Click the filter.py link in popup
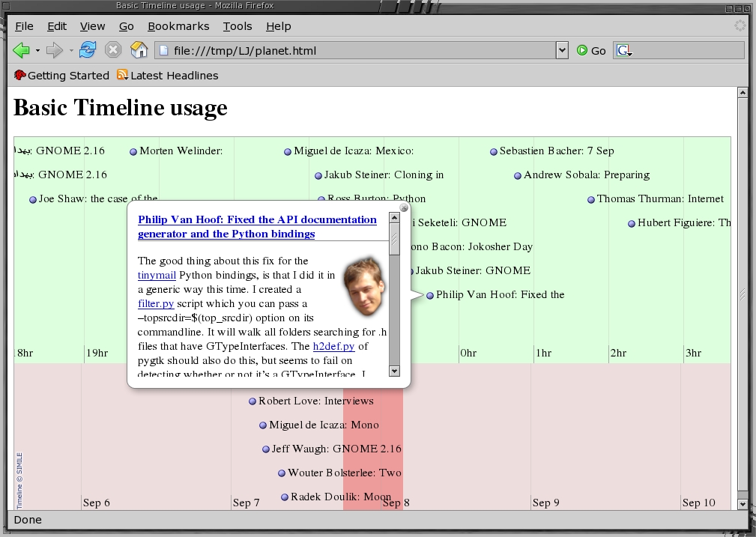This screenshot has height=537, width=756. tap(156, 304)
